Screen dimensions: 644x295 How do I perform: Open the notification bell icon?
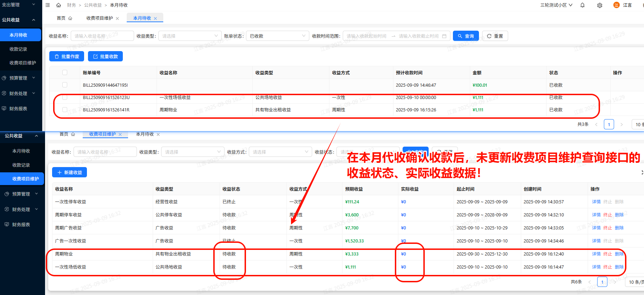582,5
